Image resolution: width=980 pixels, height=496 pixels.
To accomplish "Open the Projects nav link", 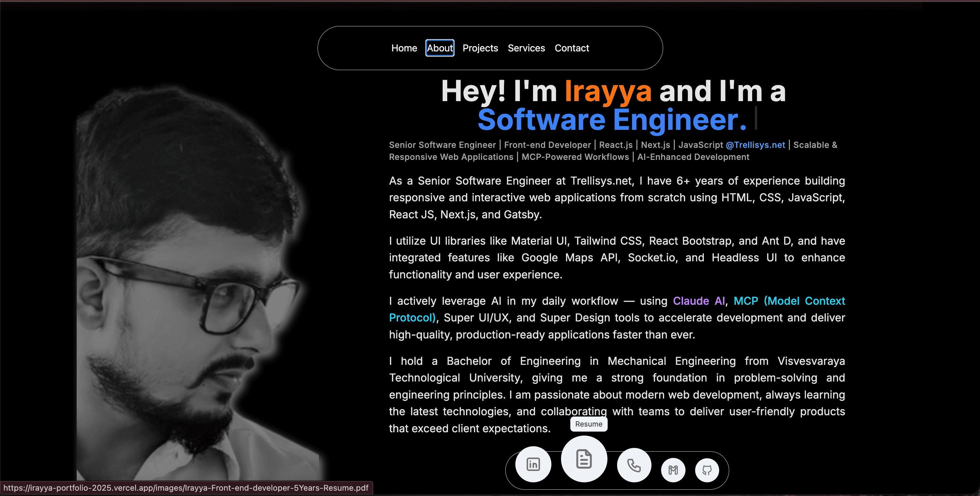I will coord(480,48).
